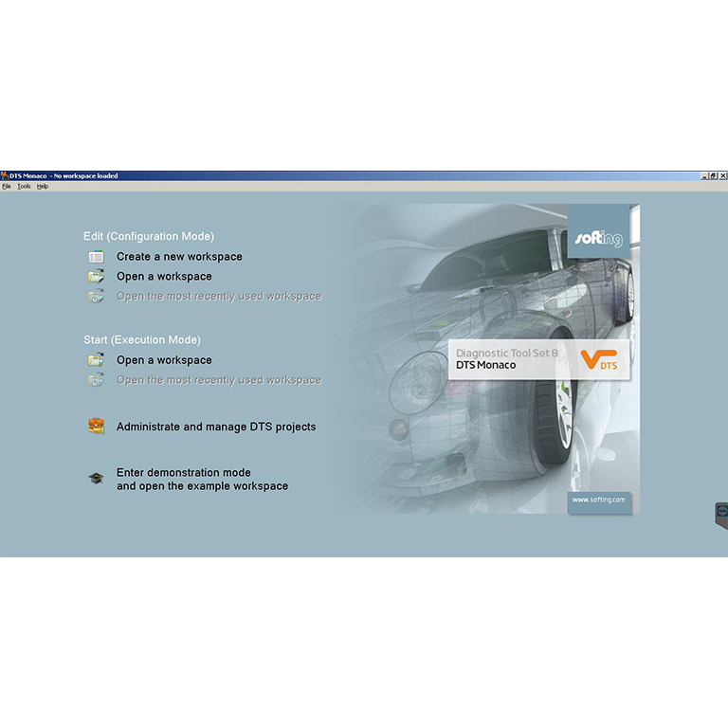
Task: Close the DTS Monaco window
Action: (x=723, y=176)
